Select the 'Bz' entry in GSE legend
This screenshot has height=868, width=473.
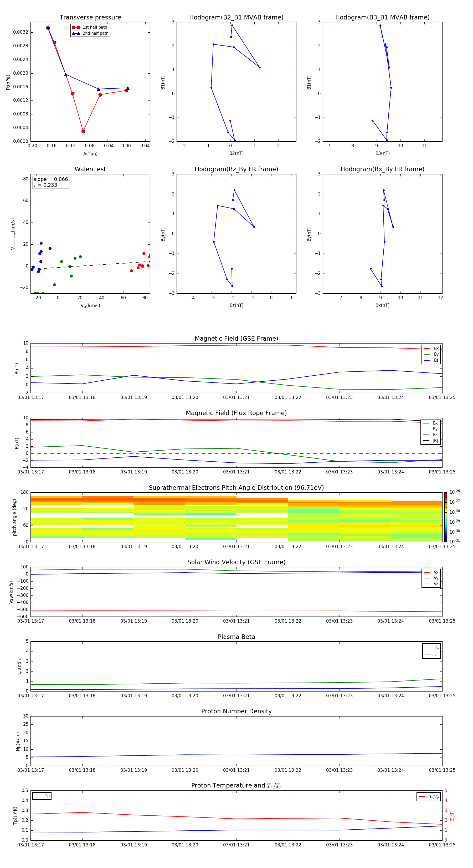point(431,360)
